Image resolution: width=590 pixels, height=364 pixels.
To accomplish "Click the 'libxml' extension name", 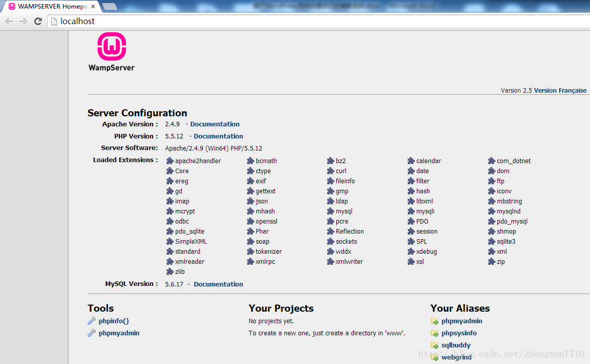I will (424, 201).
